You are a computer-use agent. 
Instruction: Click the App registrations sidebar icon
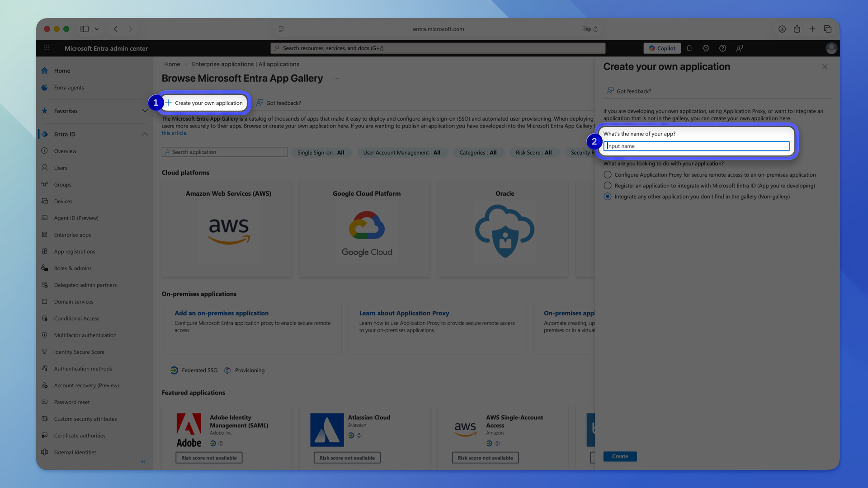pyautogui.click(x=44, y=251)
